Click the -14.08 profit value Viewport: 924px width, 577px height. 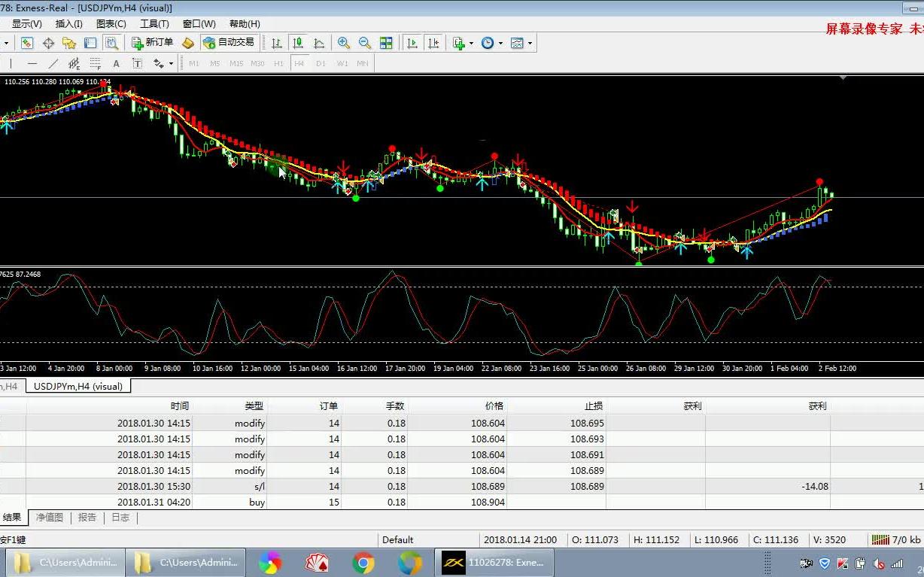click(815, 486)
